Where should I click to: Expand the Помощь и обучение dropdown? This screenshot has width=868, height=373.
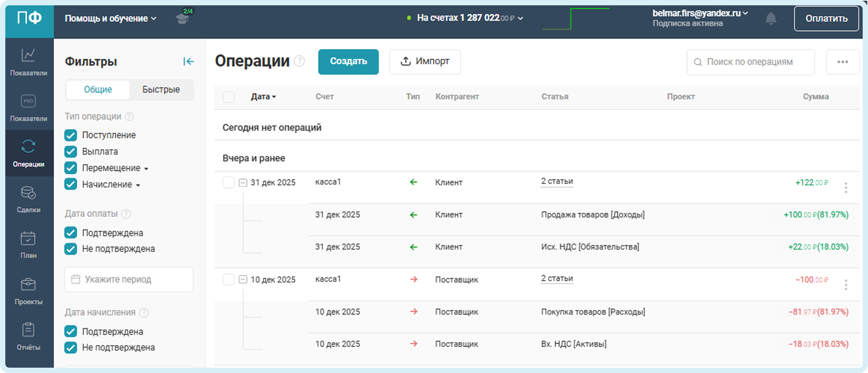110,19
